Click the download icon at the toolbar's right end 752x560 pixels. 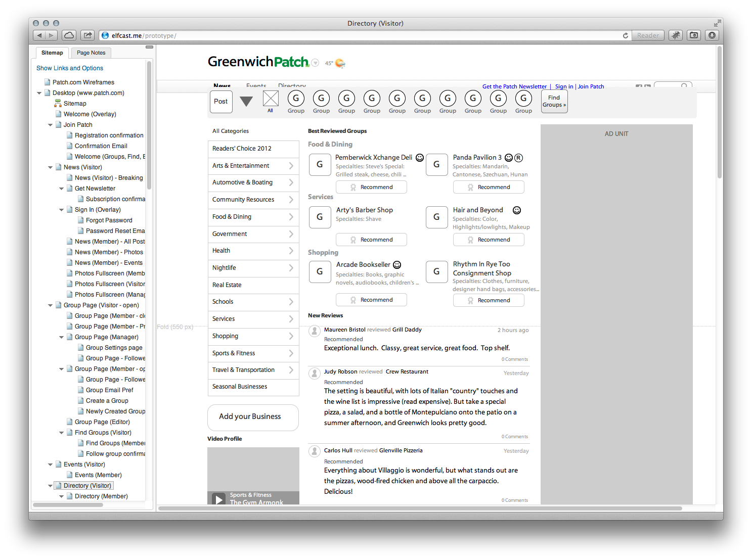pos(712,35)
